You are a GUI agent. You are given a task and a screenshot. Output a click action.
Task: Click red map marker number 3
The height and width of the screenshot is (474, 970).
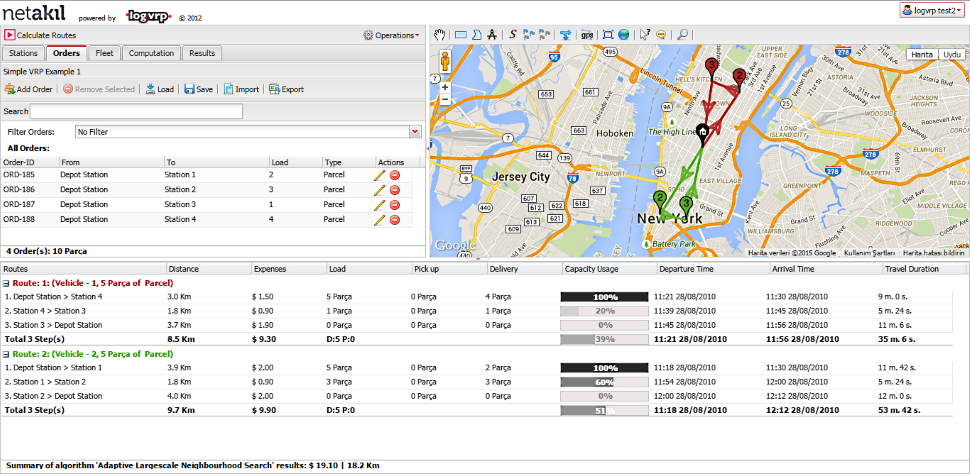pos(712,67)
